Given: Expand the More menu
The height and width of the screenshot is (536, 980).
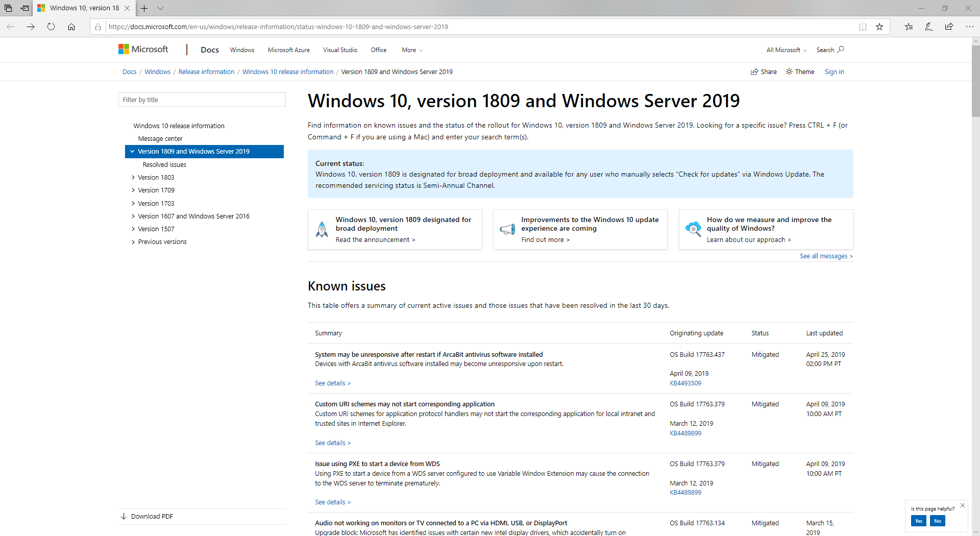Looking at the screenshot, I should click(x=412, y=50).
